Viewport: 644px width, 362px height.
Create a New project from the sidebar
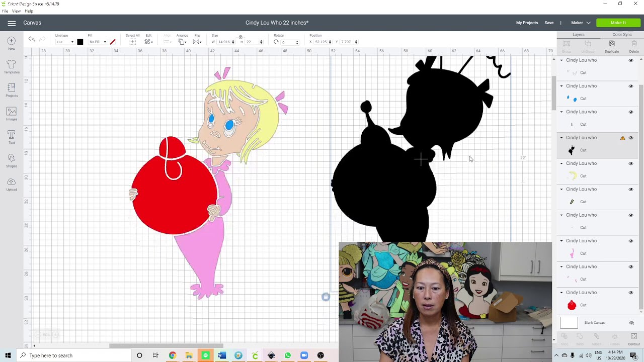tap(11, 44)
